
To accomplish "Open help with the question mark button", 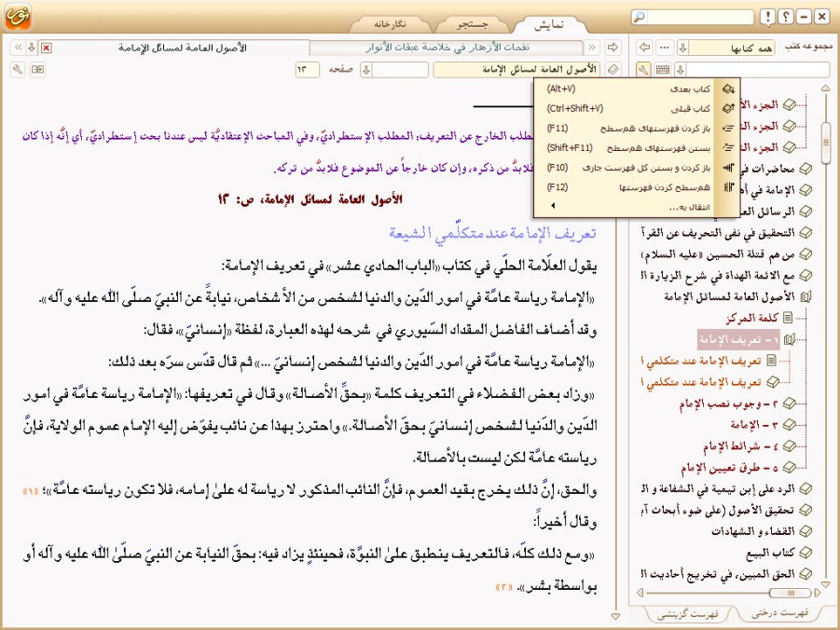I will point(786,17).
